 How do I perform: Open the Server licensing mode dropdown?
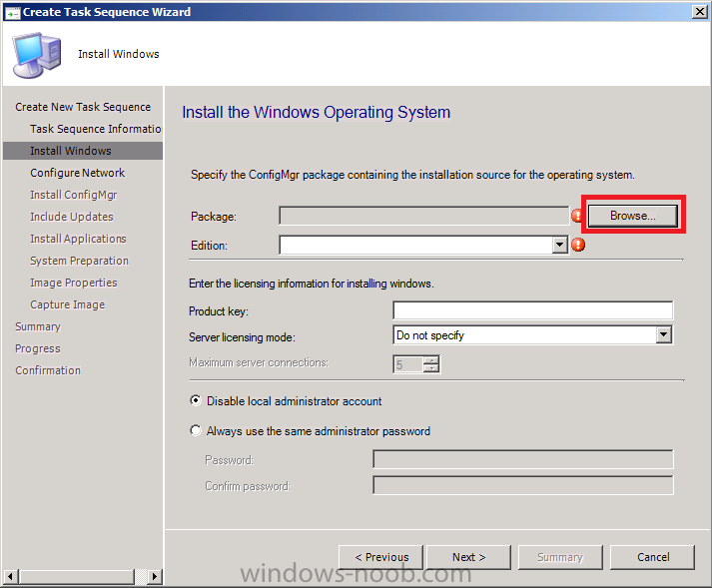click(x=663, y=335)
